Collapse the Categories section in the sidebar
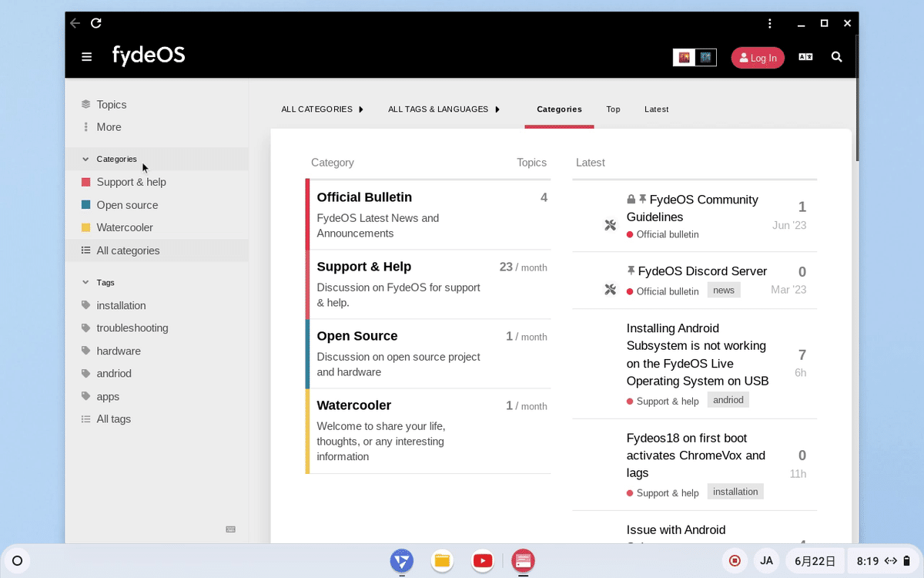Screen dimensions: 924x578 (x=85, y=159)
